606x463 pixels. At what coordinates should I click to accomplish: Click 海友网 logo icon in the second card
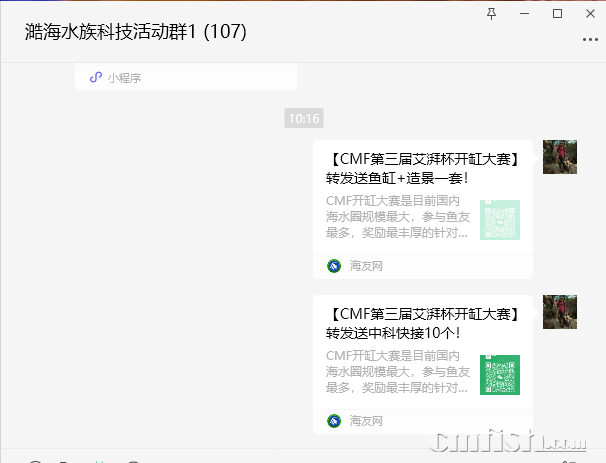coord(334,420)
